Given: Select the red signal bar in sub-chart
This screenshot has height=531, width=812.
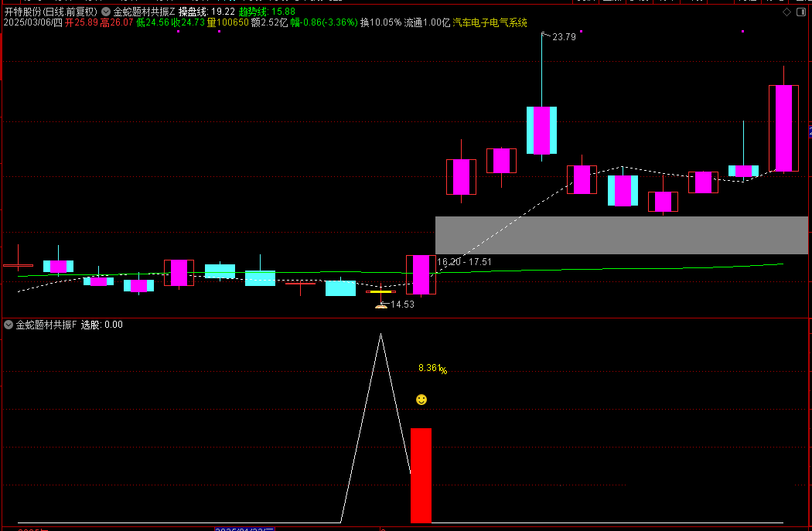Looking at the screenshot, I should (x=421, y=475).
